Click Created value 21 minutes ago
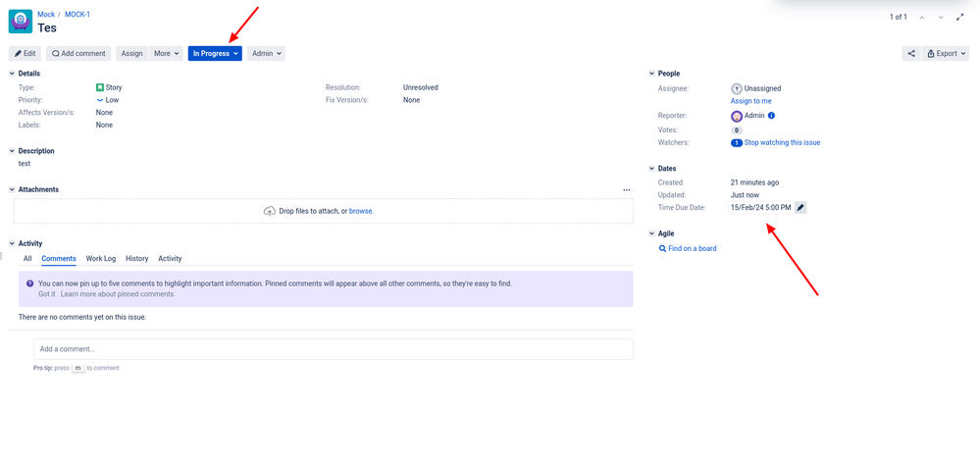This screenshot has width=980, height=460. [755, 183]
